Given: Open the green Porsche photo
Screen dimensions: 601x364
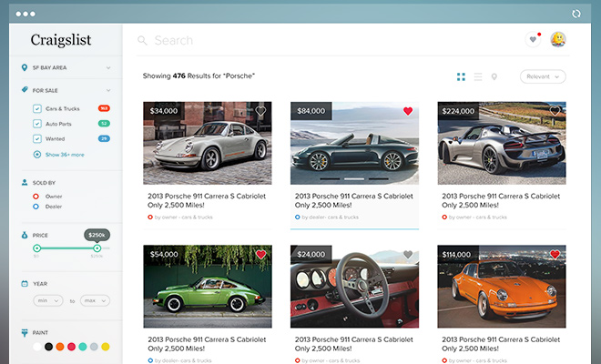Looking at the screenshot, I should pyautogui.click(x=208, y=287).
